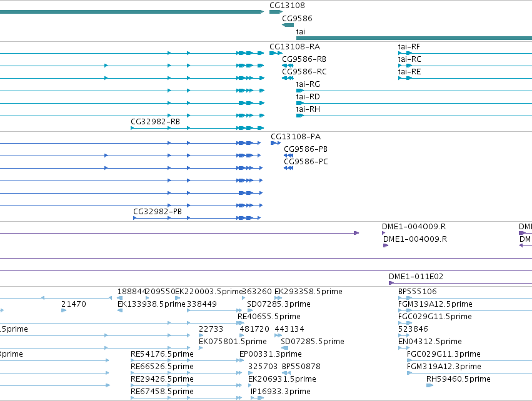Select protein CG13108-PA
Image resolution: width=532 pixels, height=401 pixels.
[296, 137]
